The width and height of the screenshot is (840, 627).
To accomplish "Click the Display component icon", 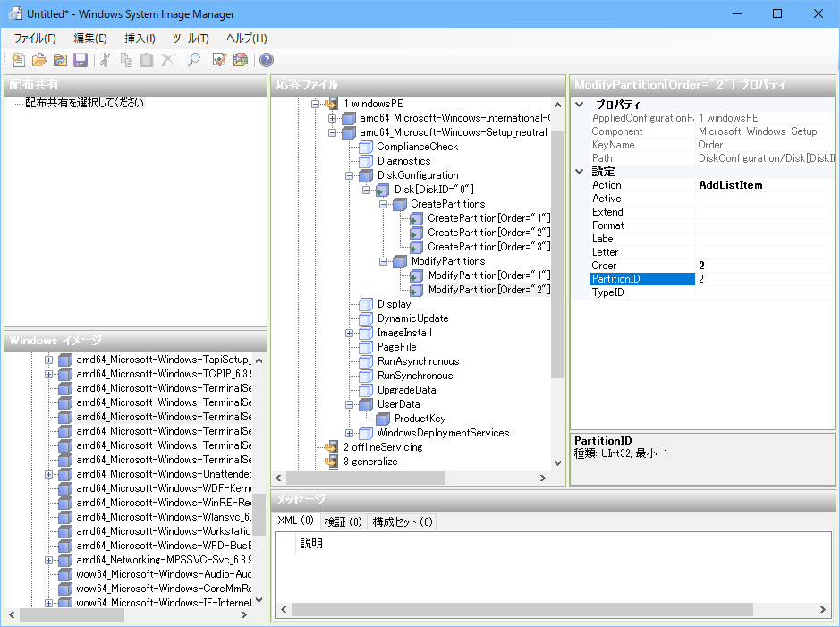I will pyautogui.click(x=366, y=304).
